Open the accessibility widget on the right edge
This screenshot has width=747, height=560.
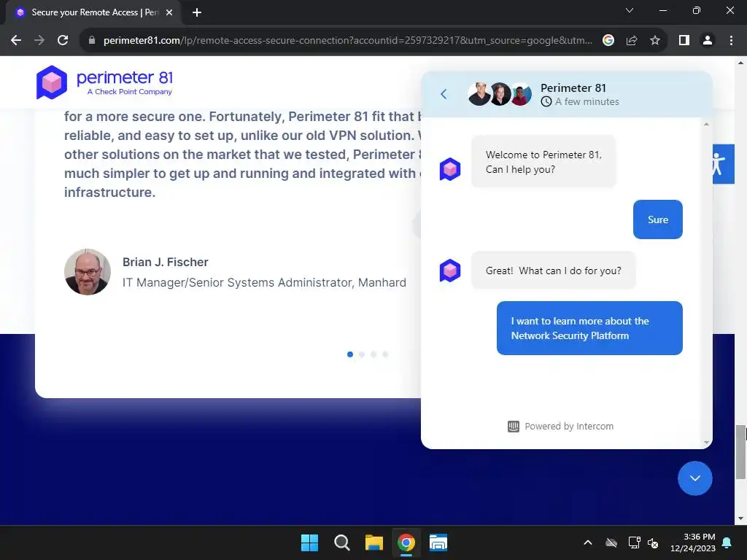pos(723,164)
